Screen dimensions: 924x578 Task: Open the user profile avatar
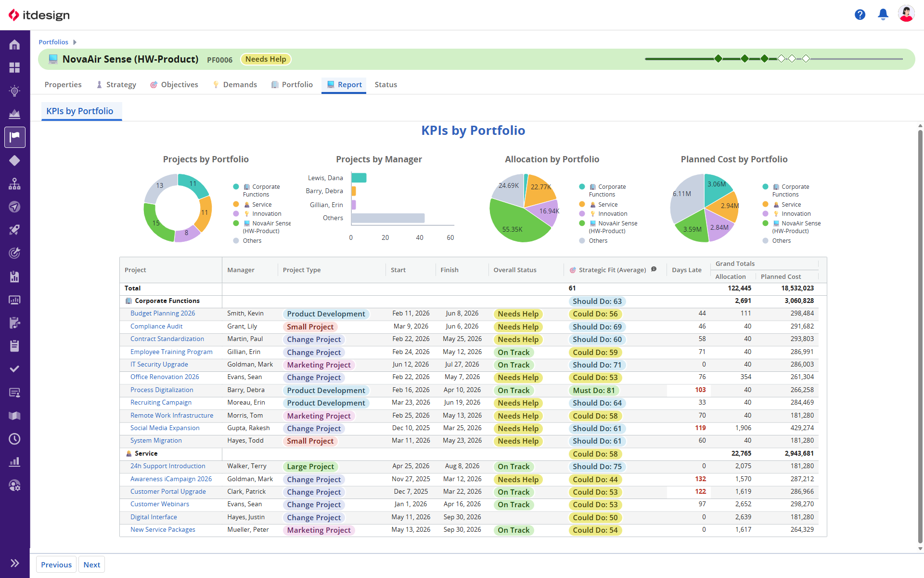click(x=906, y=14)
